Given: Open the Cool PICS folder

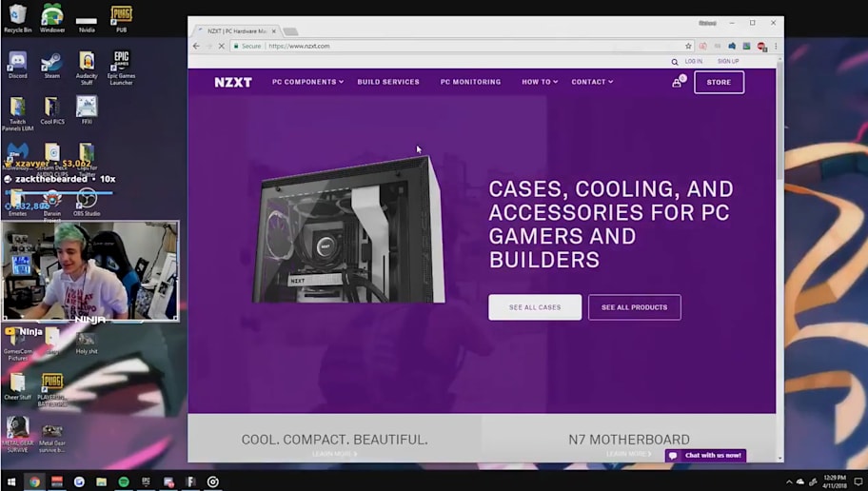Looking at the screenshot, I should 52,110.
